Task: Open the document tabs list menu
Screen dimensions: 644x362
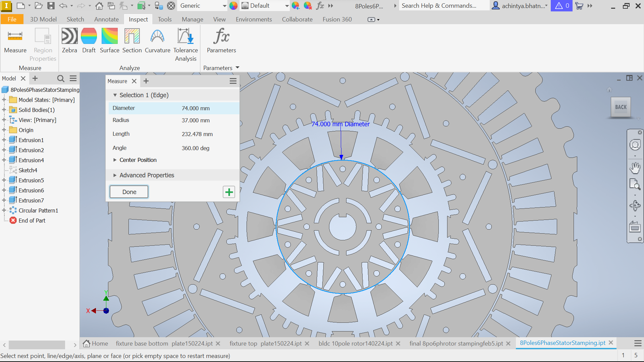Action: 638,343
